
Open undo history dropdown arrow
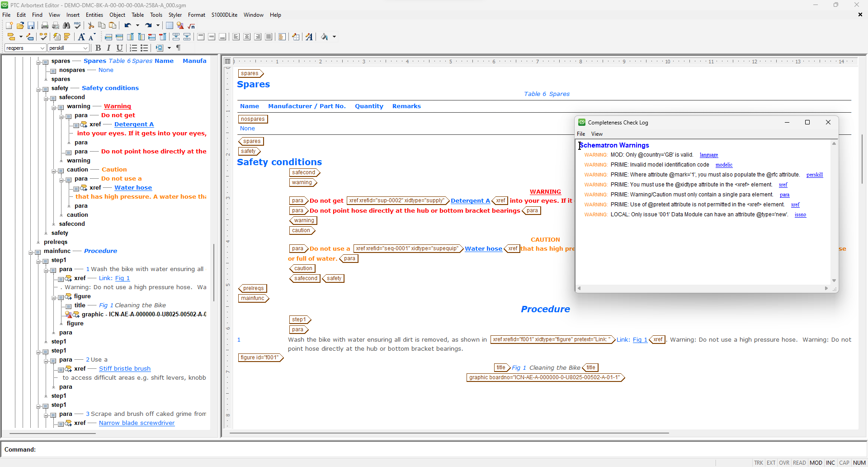[137, 26]
